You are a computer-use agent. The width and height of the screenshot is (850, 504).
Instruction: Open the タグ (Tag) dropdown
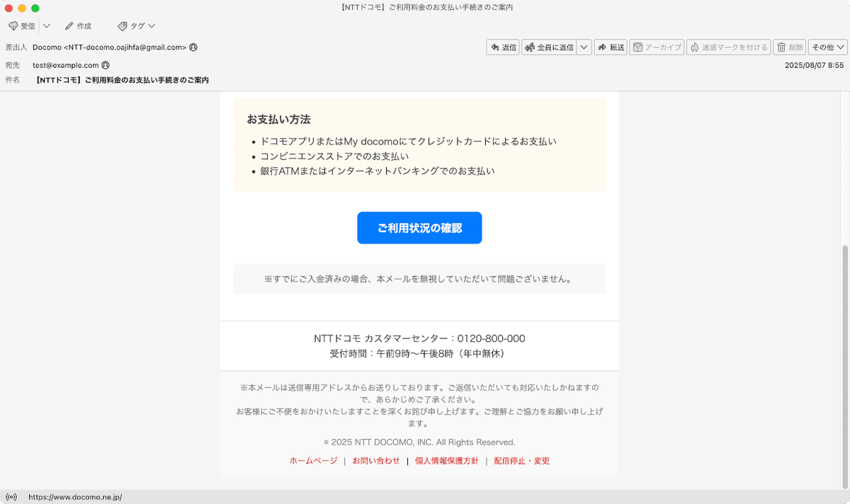click(137, 26)
